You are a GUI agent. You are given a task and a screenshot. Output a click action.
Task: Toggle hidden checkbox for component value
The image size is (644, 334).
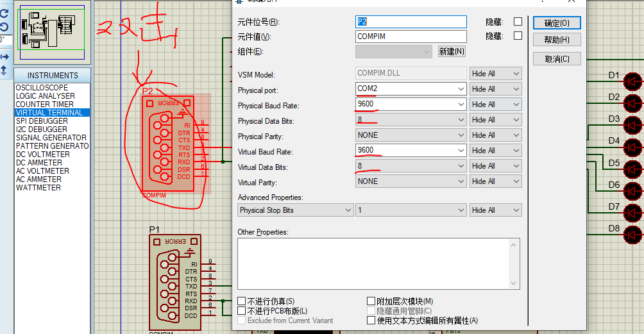pyautogui.click(x=518, y=36)
